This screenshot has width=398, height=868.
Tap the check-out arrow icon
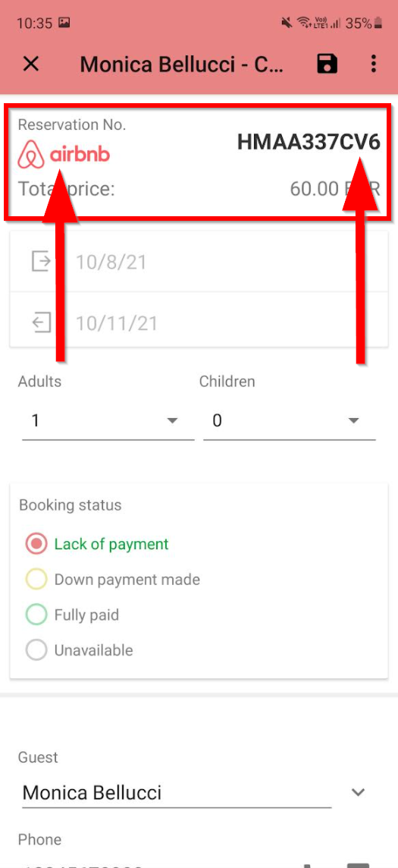(x=42, y=322)
